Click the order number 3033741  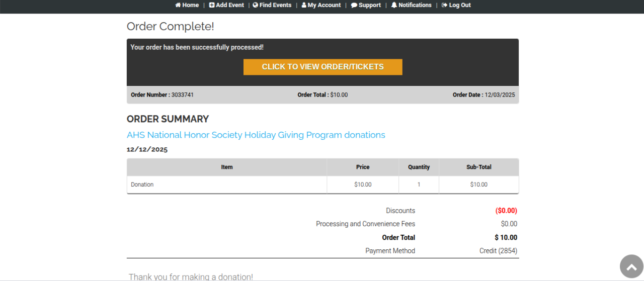click(183, 95)
